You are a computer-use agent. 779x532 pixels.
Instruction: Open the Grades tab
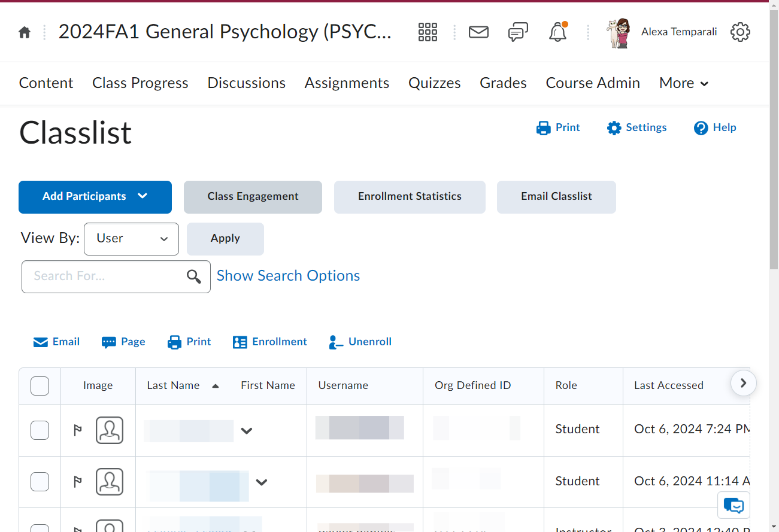pos(503,83)
